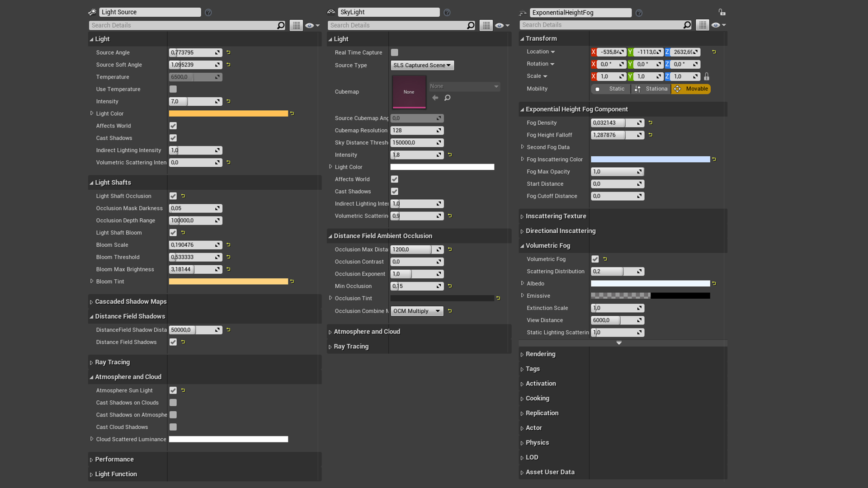Reset Fog Density value to default
868x488 pixels.
pos(651,122)
